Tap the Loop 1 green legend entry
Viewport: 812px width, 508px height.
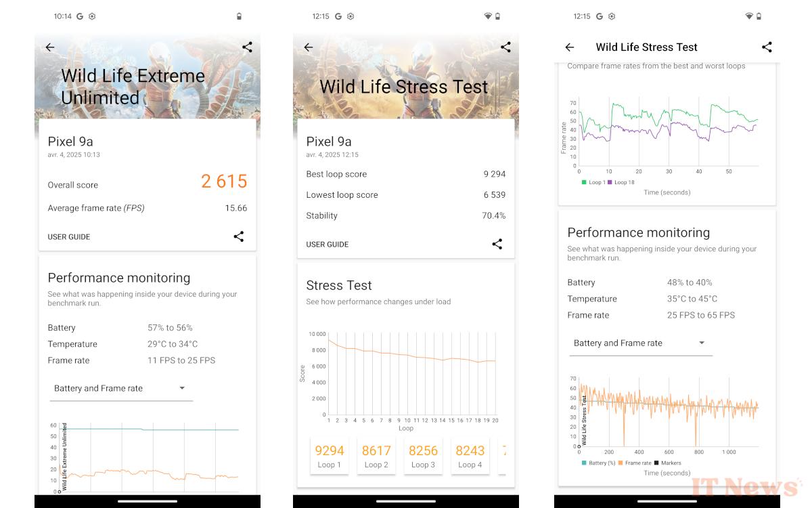(593, 182)
